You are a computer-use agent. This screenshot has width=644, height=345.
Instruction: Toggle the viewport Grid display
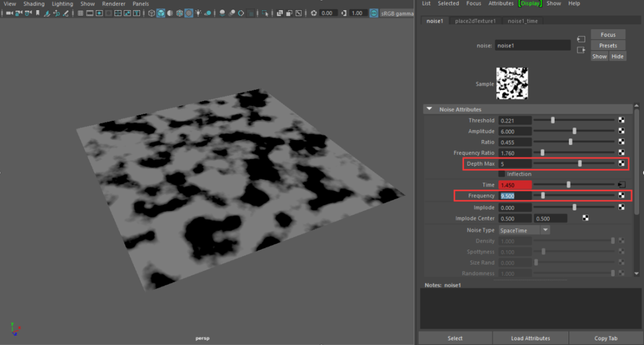coord(80,13)
